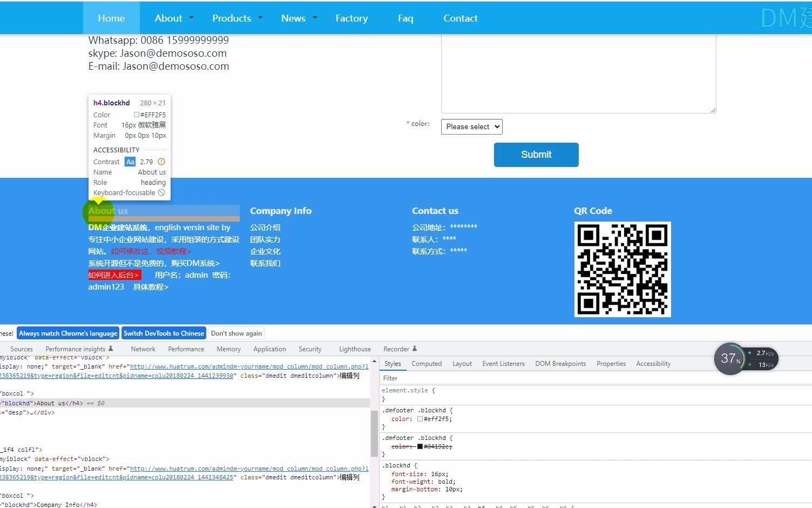
Task: Go to the Home nav item
Action: coord(111,18)
